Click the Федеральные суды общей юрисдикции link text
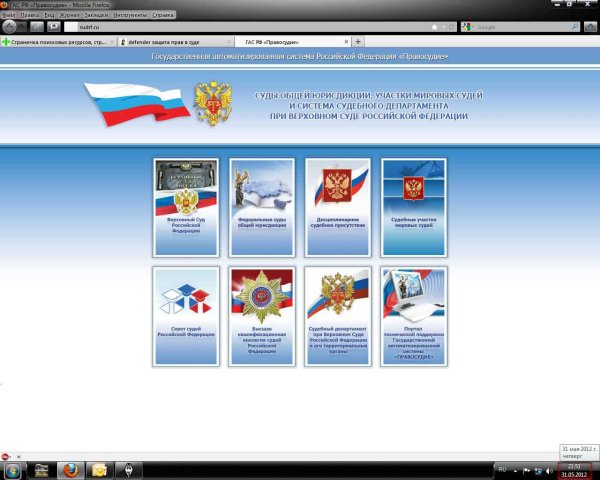Viewport: 600px width, 480px height. click(262, 223)
